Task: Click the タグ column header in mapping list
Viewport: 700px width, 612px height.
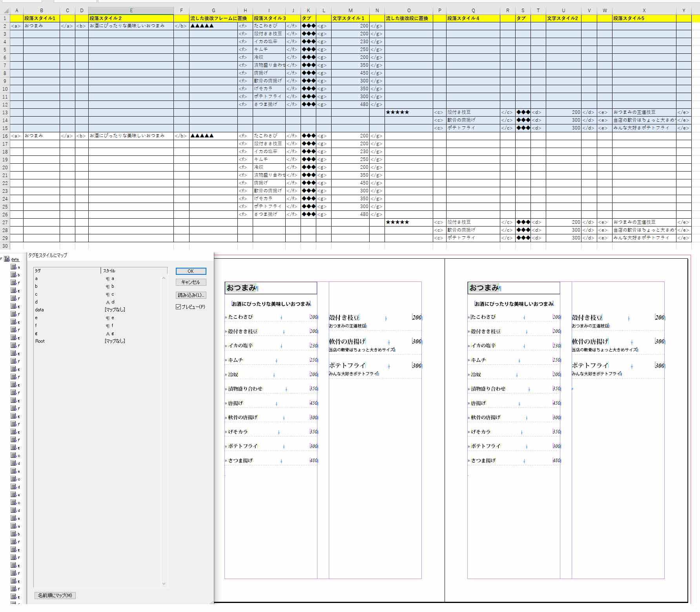Action: (67, 271)
